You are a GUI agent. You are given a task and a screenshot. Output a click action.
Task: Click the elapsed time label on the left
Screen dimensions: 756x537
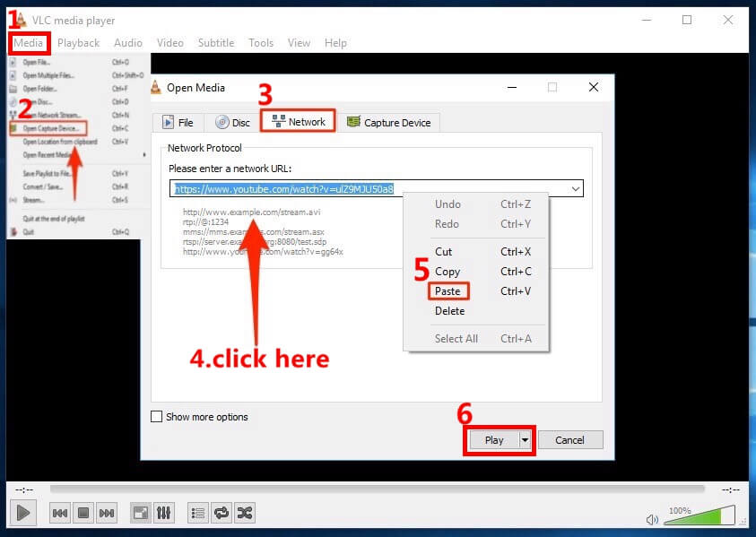pos(24,489)
